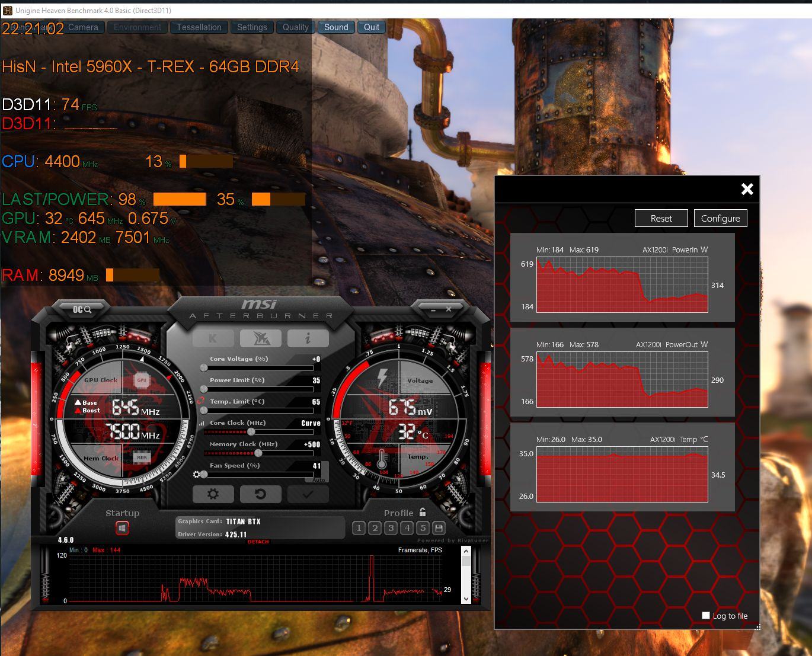Click DETACH under the driver version

pyautogui.click(x=258, y=542)
